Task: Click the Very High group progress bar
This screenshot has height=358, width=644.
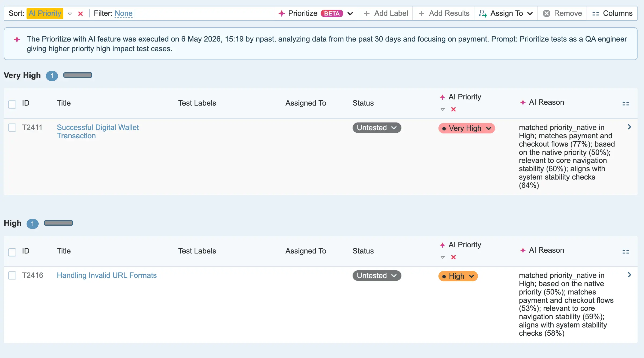Action: coord(78,75)
